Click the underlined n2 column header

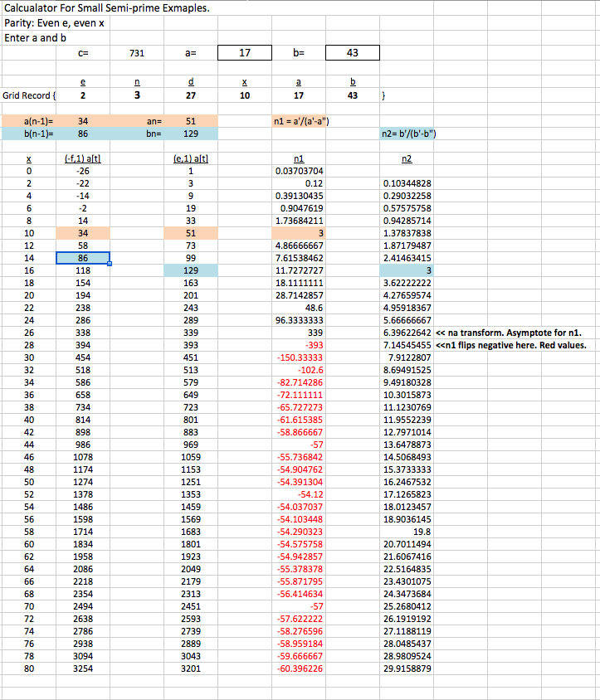click(407, 158)
